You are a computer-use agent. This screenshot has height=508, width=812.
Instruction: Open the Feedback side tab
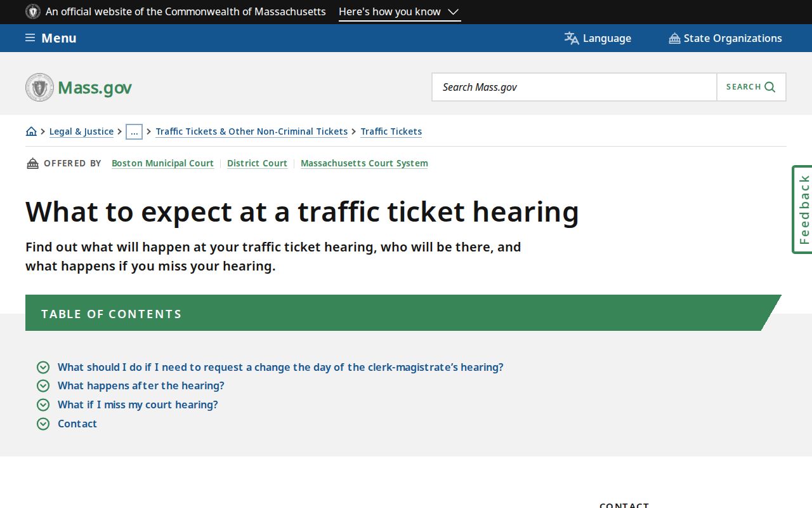802,210
